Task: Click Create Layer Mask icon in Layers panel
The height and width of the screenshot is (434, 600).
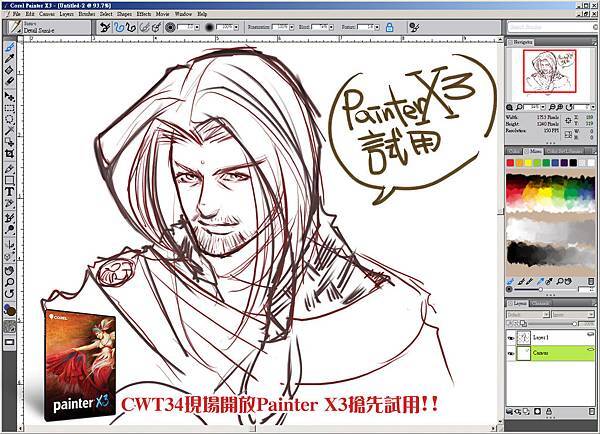Action: pyautogui.click(x=538, y=412)
